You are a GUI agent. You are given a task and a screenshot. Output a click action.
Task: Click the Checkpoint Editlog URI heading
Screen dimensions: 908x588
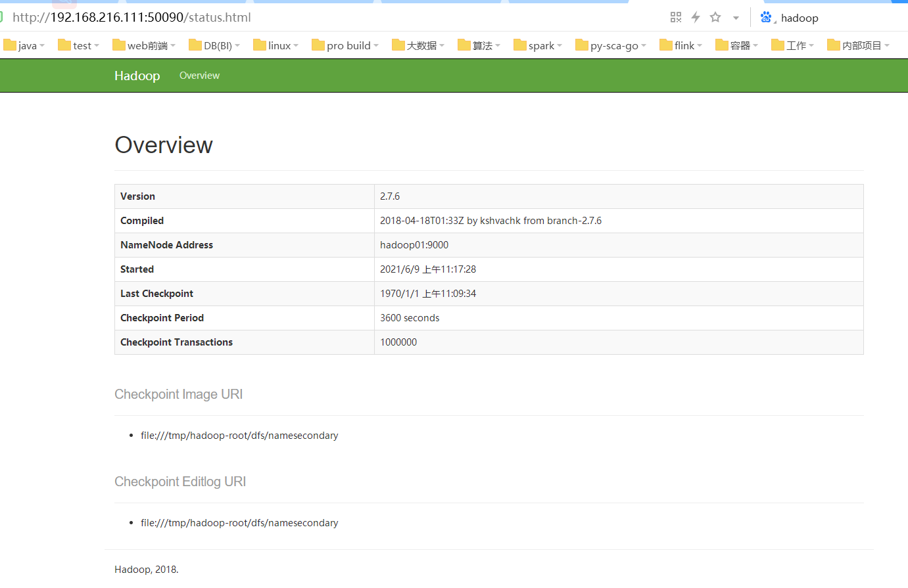point(180,482)
